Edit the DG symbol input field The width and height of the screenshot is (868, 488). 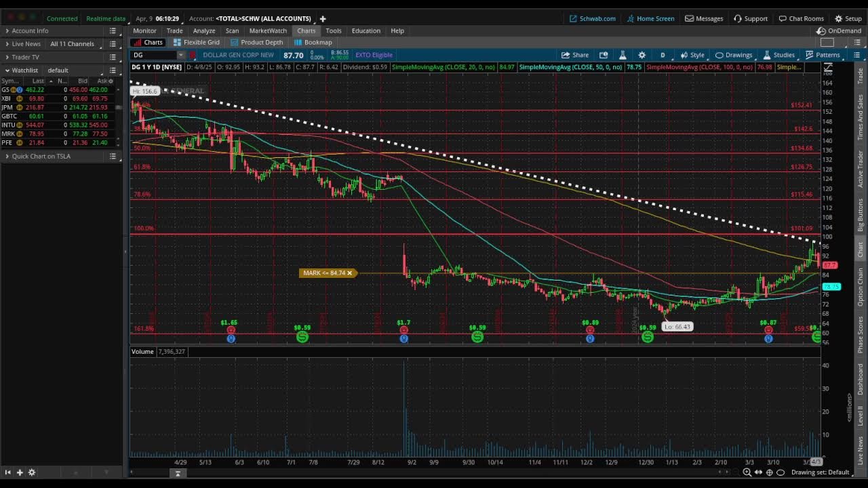(x=154, y=55)
